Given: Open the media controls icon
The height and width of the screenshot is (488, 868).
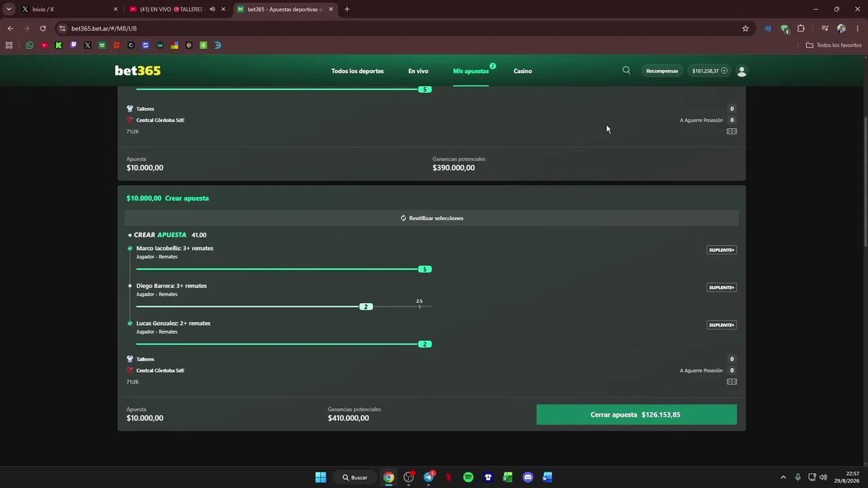Looking at the screenshot, I should click(x=825, y=28).
